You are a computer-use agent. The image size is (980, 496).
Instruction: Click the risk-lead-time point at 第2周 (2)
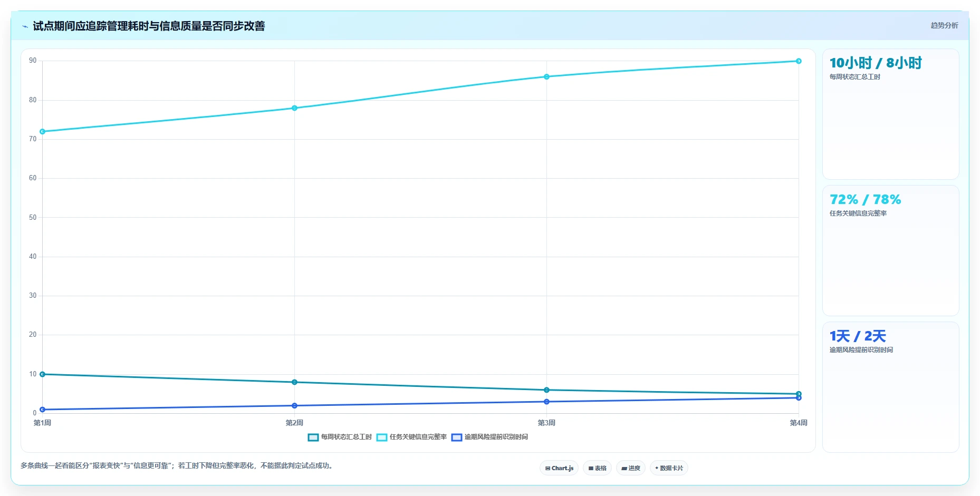[295, 406]
